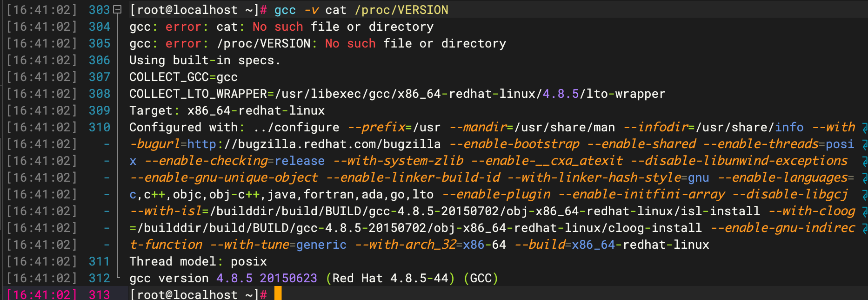Image resolution: width=868 pixels, height=300 pixels.
Task: Select line number 304 in the gutter
Action: pyautogui.click(x=99, y=27)
